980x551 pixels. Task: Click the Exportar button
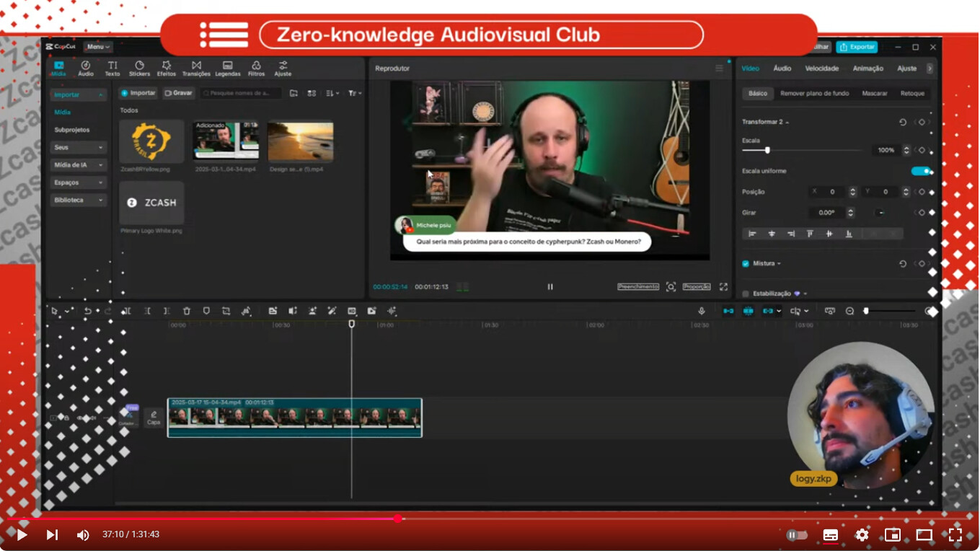(x=857, y=47)
